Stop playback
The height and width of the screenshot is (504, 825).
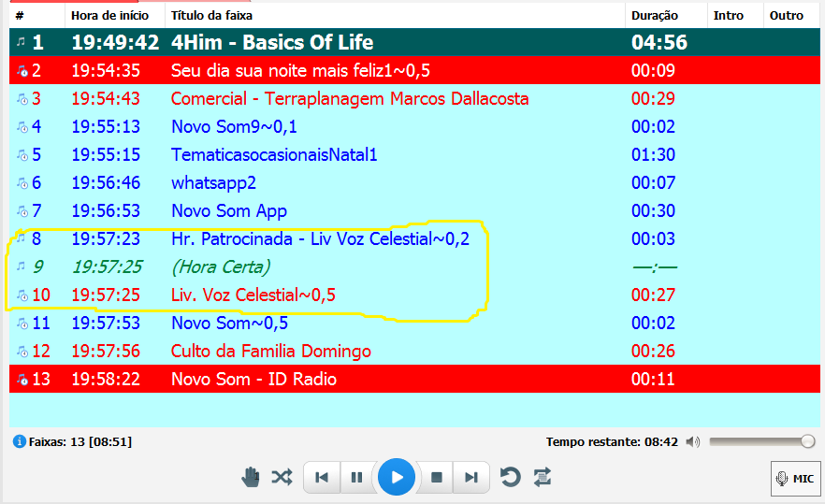click(x=436, y=477)
